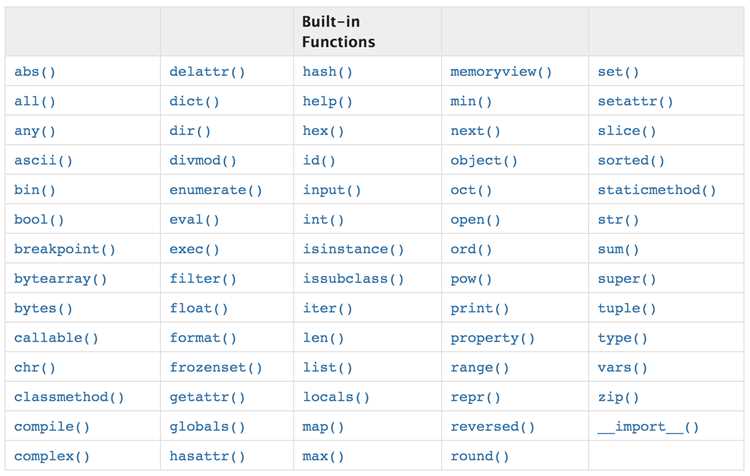Screen dimensions: 750x476
Task: Open the divmod() link
Action: tap(203, 160)
